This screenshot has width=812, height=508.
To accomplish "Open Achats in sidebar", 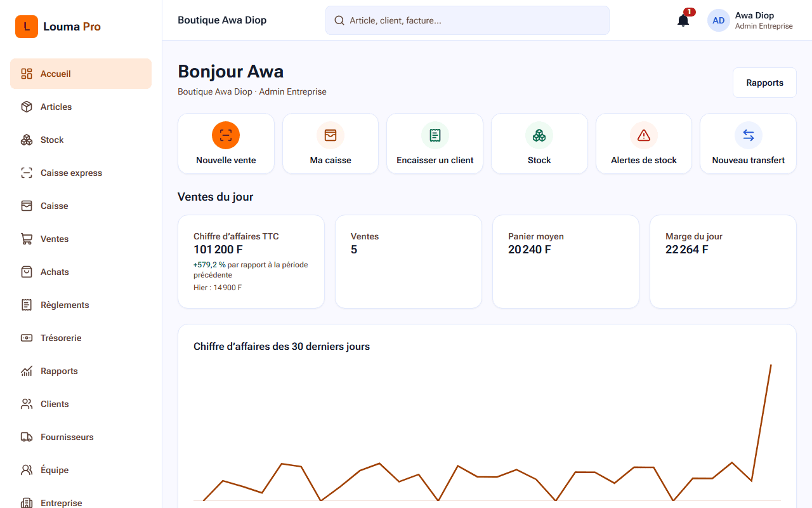I will (81, 272).
